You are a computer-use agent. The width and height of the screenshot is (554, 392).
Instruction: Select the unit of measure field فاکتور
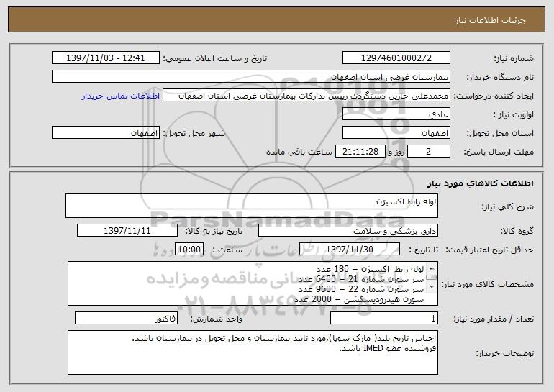coord(126,318)
